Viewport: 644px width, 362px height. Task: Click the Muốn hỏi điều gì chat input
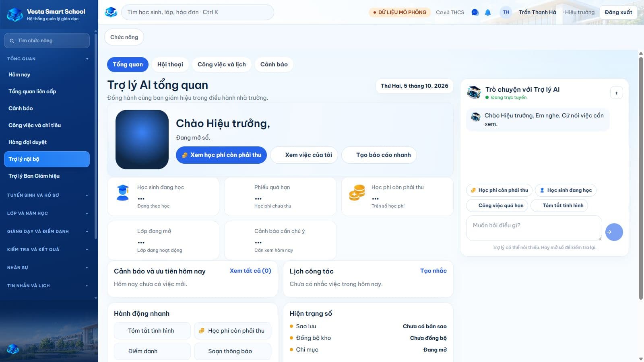click(534, 228)
